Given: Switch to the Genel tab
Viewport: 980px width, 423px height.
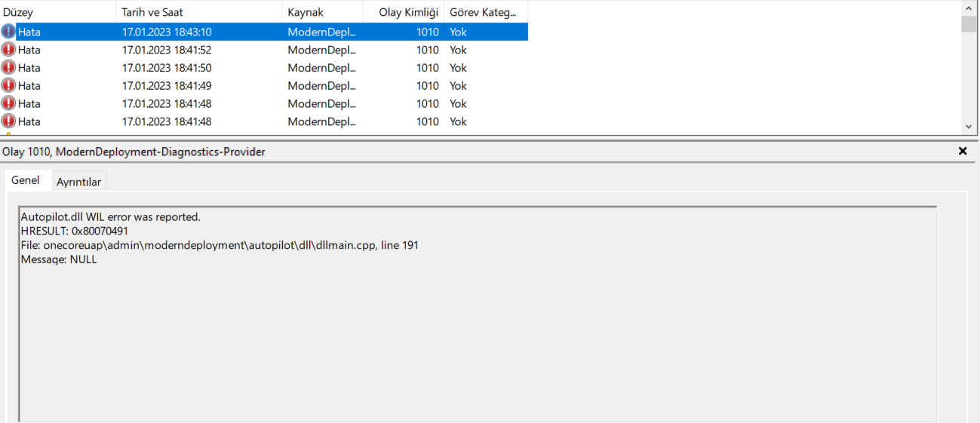Looking at the screenshot, I should click(x=26, y=181).
